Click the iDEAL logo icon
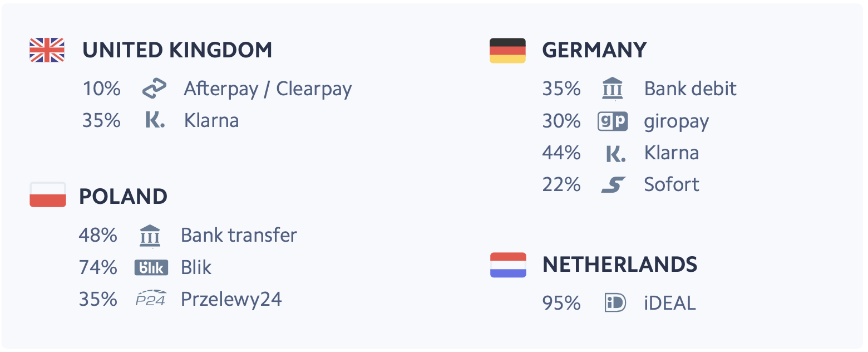Screen dimensions: 868x352 point(615,303)
